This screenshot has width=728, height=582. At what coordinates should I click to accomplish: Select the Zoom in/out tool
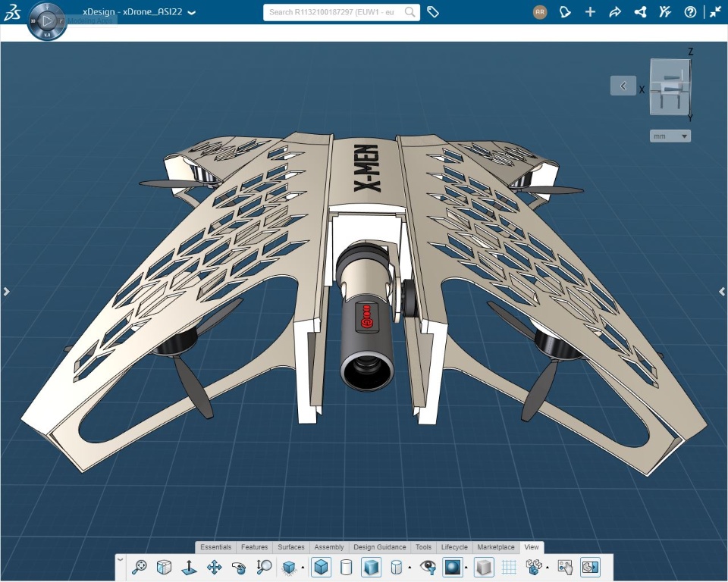(x=264, y=567)
